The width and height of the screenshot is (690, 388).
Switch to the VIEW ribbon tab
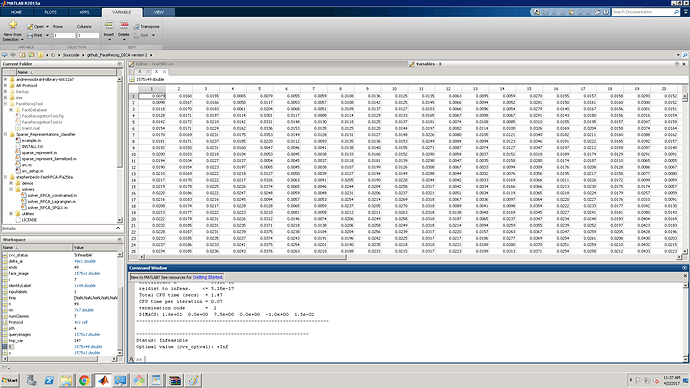point(159,12)
